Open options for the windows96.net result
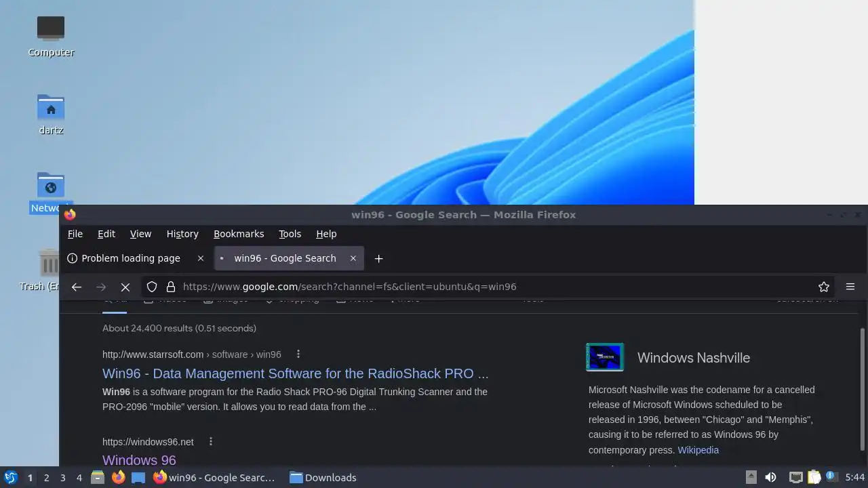868x488 pixels. (210, 441)
